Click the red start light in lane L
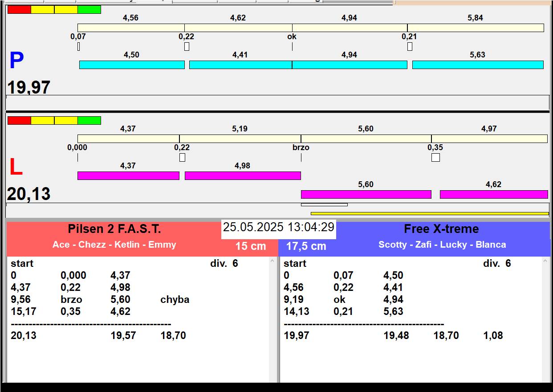553x392 pixels. coord(19,120)
